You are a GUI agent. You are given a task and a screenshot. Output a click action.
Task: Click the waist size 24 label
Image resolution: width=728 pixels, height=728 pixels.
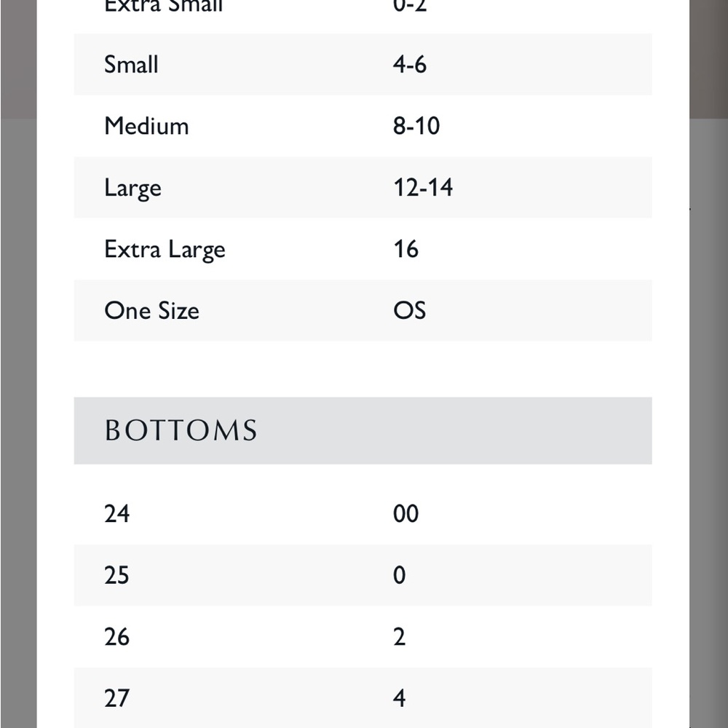117,514
